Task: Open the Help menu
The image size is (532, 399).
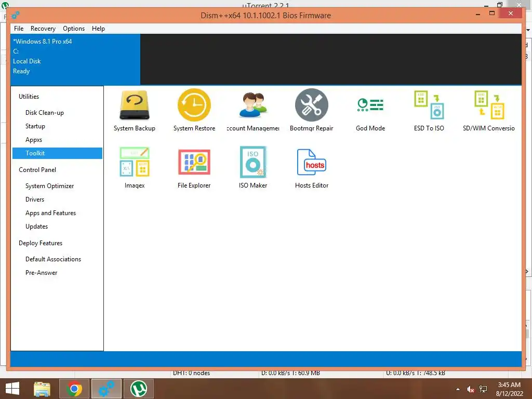Action: [x=98, y=29]
